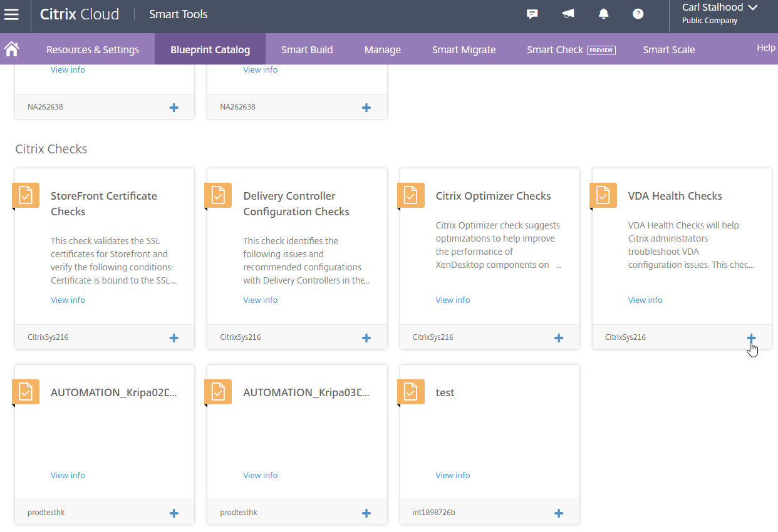Click the AUTOMATION_Kripa03 check icon
Viewport: 778px width, 532px height.
coord(218,392)
